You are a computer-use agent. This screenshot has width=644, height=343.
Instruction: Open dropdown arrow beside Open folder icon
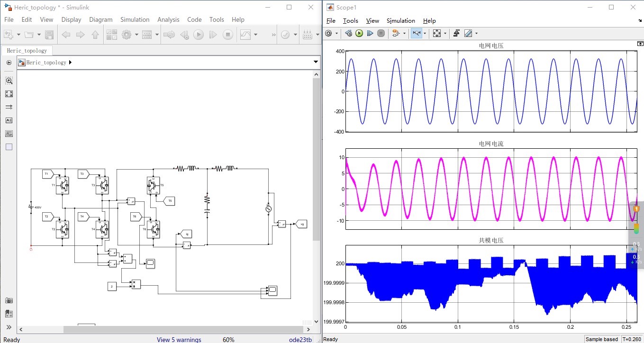point(39,35)
